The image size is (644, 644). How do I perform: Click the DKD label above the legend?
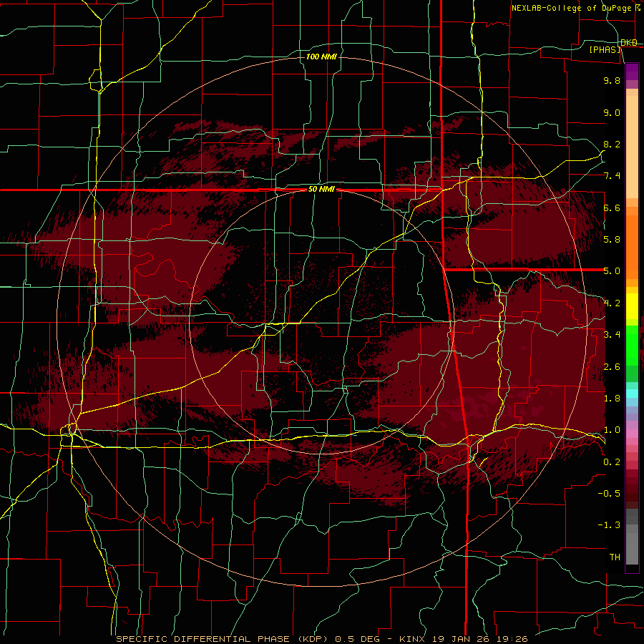[629, 43]
